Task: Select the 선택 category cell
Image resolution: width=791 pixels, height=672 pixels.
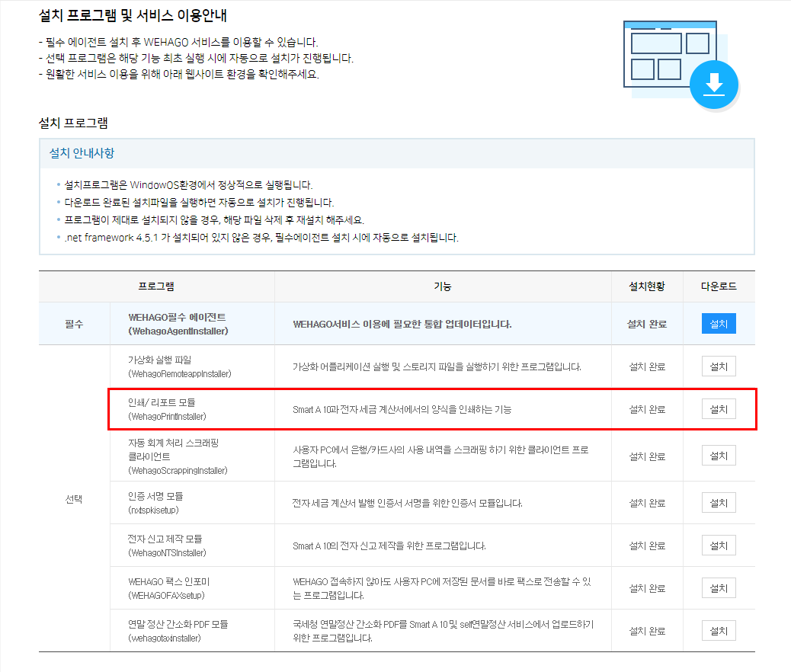Action: click(74, 499)
